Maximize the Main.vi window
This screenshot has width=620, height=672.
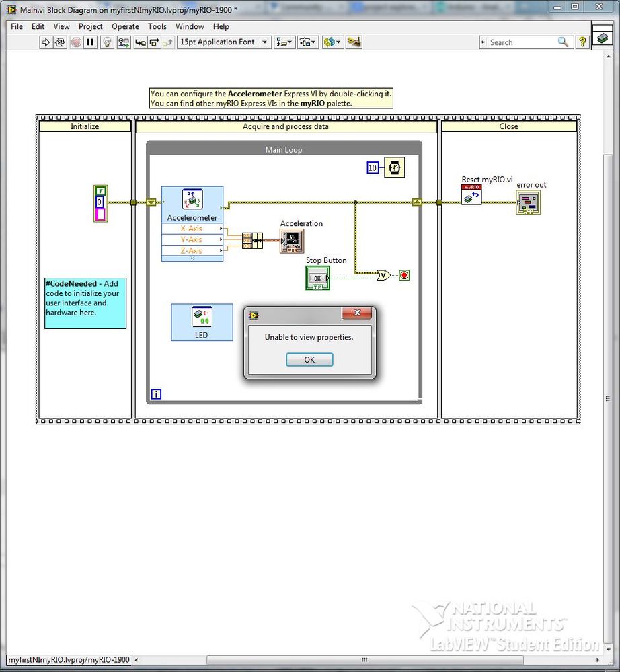pos(575,7)
